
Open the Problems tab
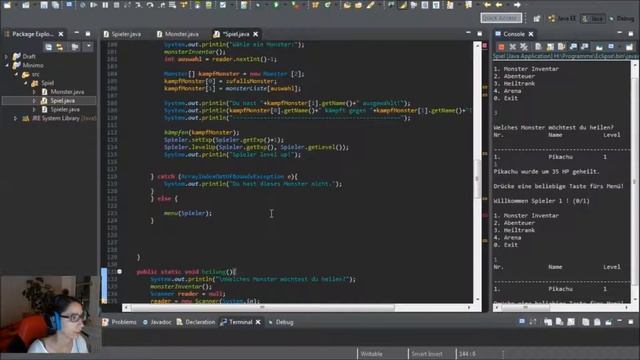point(120,322)
